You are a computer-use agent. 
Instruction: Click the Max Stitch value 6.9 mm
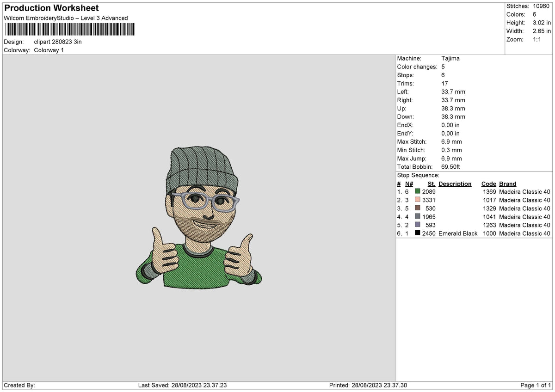pyautogui.click(x=451, y=141)
